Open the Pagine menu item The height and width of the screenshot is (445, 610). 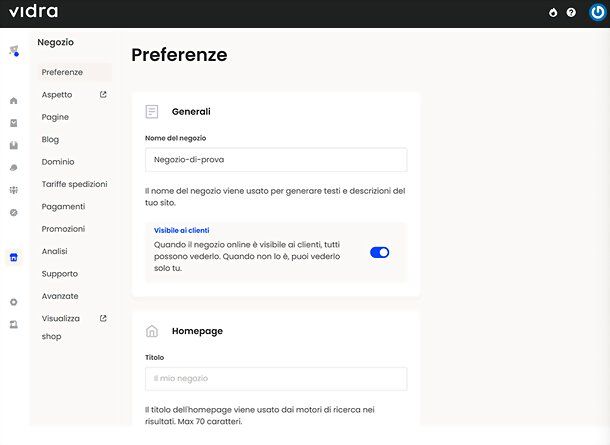tap(55, 117)
